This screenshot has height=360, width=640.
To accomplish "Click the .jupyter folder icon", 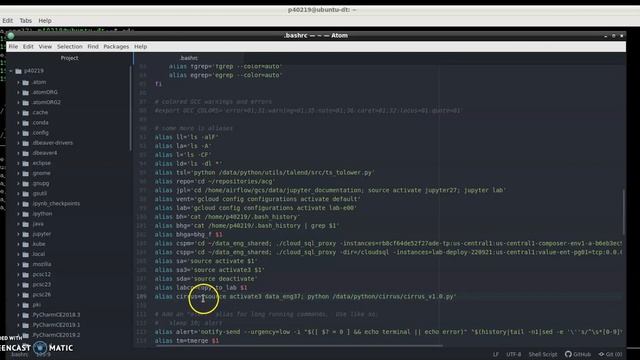I will 26,234.
